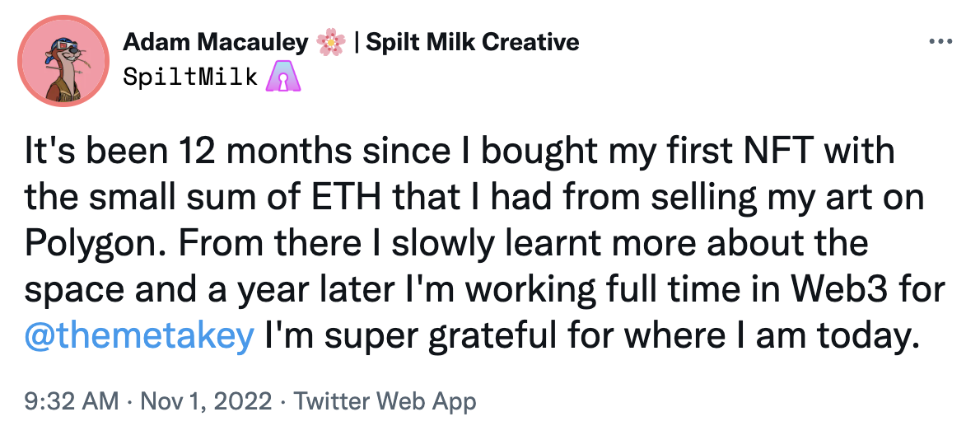The width and height of the screenshot is (980, 440).
Task: Click the 9:32 AM timestamp
Action: tap(72, 401)
